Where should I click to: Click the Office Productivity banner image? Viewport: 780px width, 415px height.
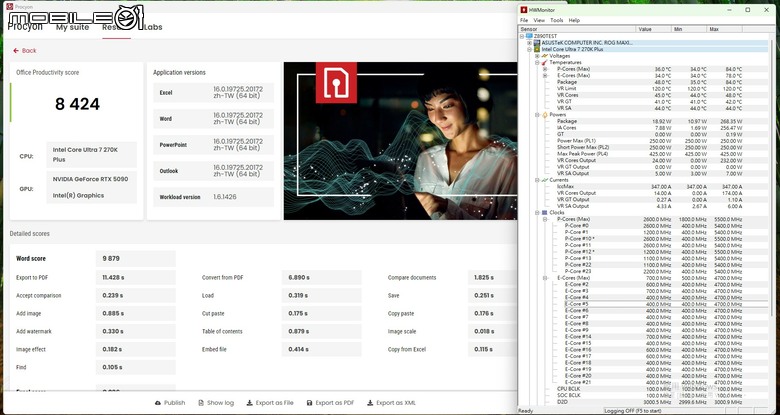pos(400,141)
